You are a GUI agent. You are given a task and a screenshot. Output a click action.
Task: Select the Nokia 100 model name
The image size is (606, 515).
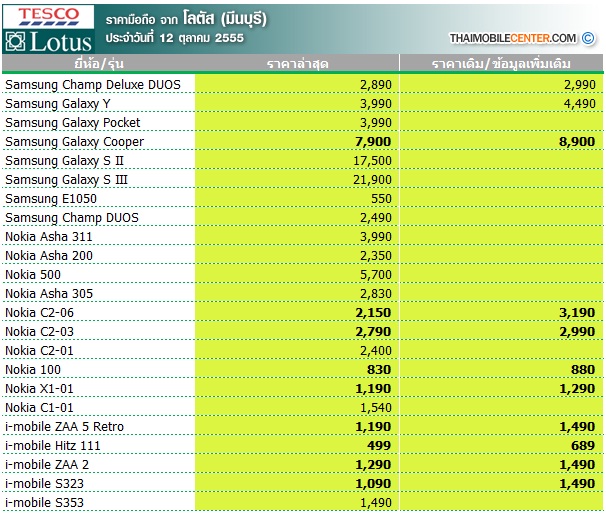[x=33, y=369]
